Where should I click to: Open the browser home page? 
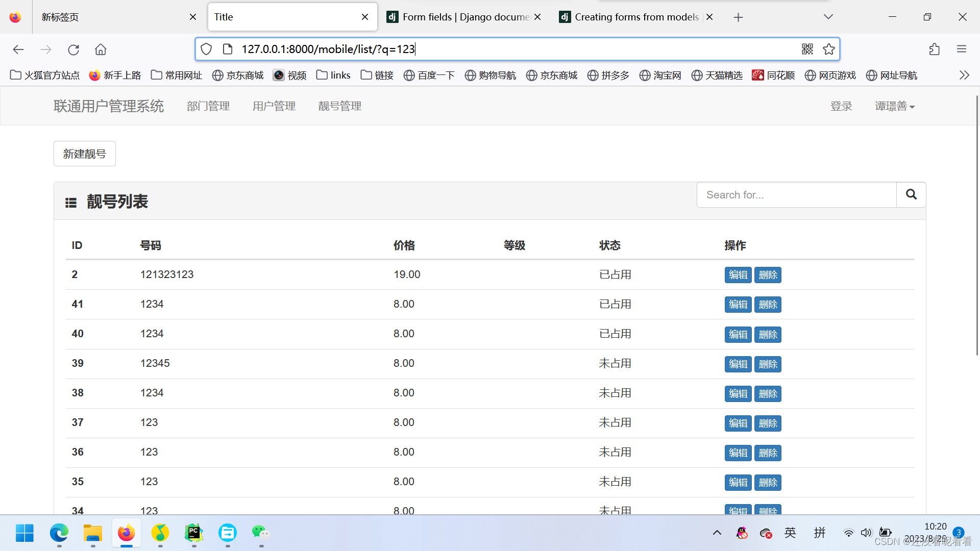[100, 49]
